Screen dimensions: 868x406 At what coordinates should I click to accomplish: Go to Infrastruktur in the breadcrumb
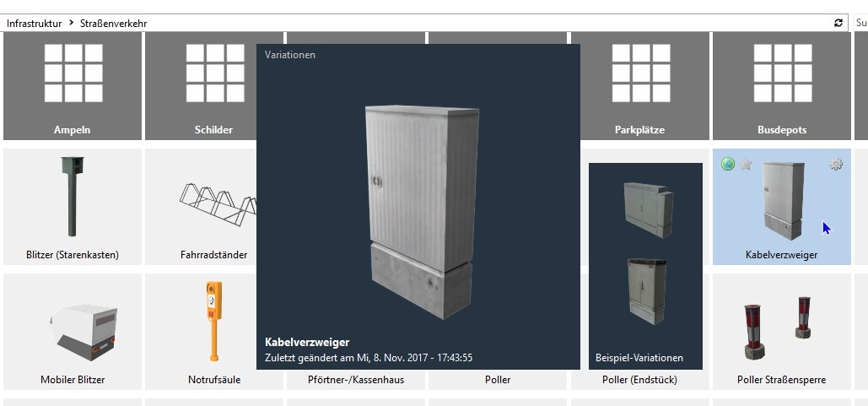coord(35,24)
